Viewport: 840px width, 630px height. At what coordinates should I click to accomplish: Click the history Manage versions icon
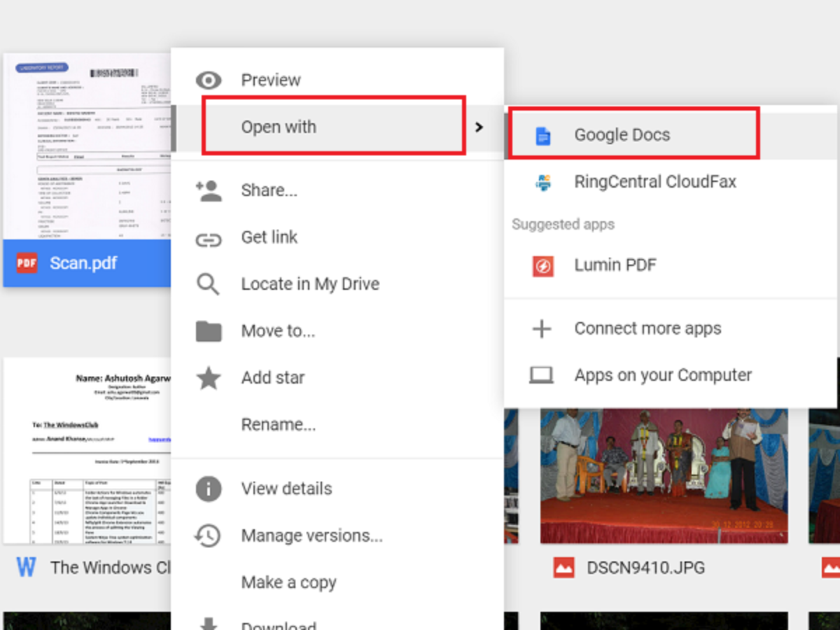click(209, 535)
